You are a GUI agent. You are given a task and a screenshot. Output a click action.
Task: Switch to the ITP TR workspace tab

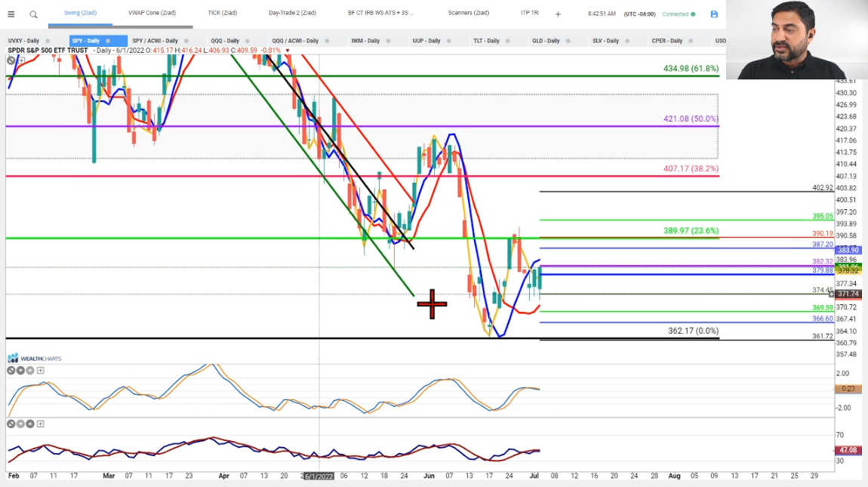coord(530,13)
